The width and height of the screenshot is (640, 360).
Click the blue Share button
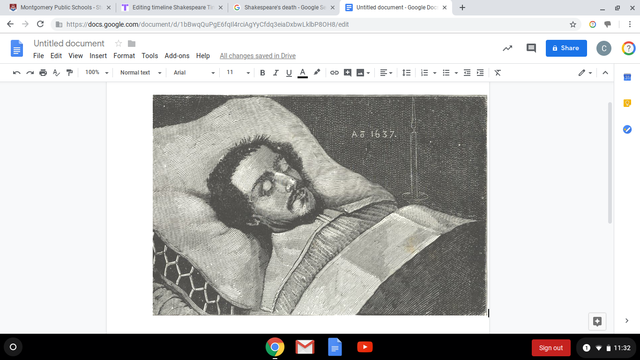[x=566, y=48]
